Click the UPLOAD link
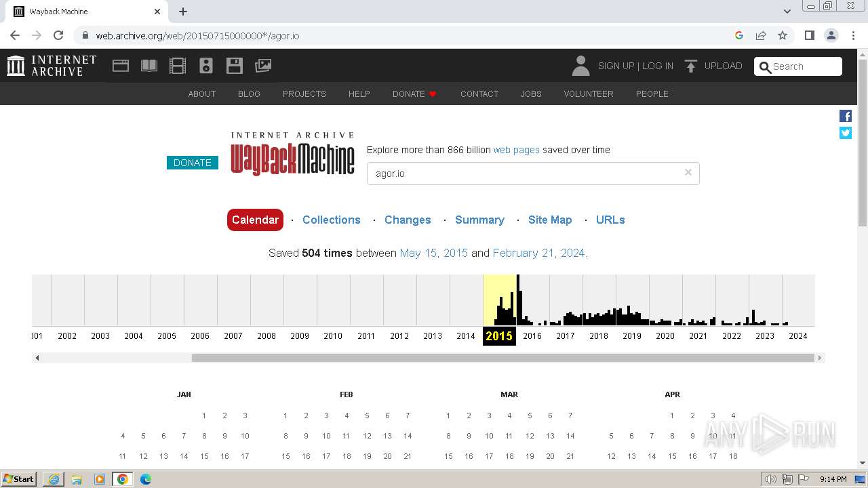This screenshot has height=488, width=868. pos(724,66)
